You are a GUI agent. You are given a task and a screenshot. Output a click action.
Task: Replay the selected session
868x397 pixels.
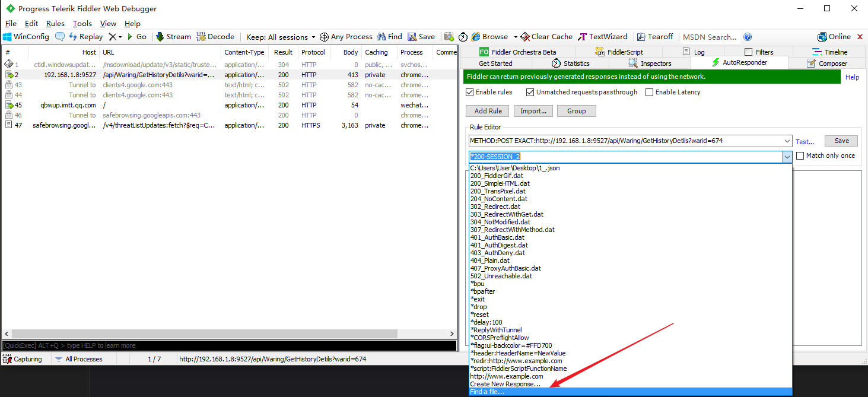85,37
